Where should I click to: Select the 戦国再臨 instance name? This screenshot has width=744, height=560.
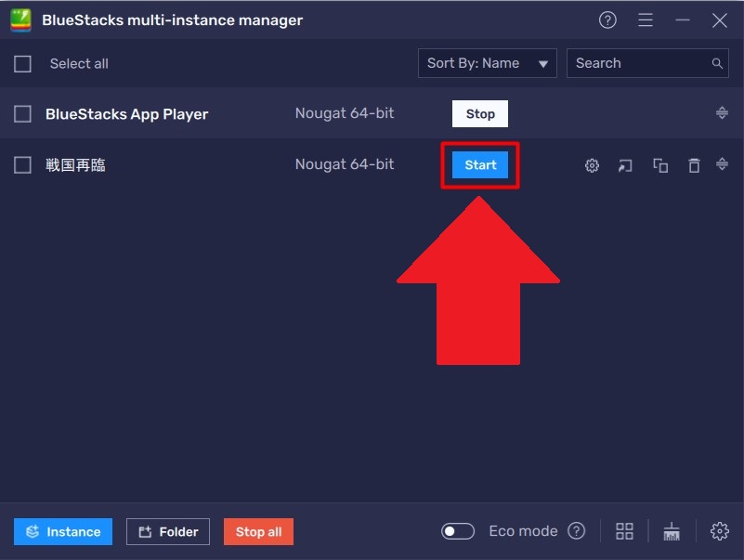[x=75, y=165]
